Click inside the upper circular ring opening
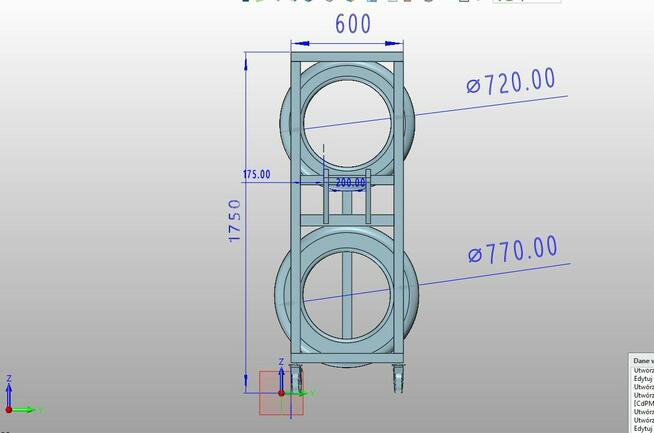 [x=348, y=118]
